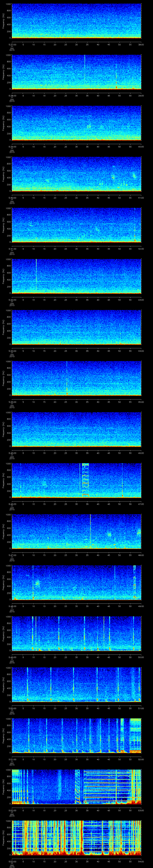
Task: Select the 5:49:00 start time label
Action: [x=12, y=657]
